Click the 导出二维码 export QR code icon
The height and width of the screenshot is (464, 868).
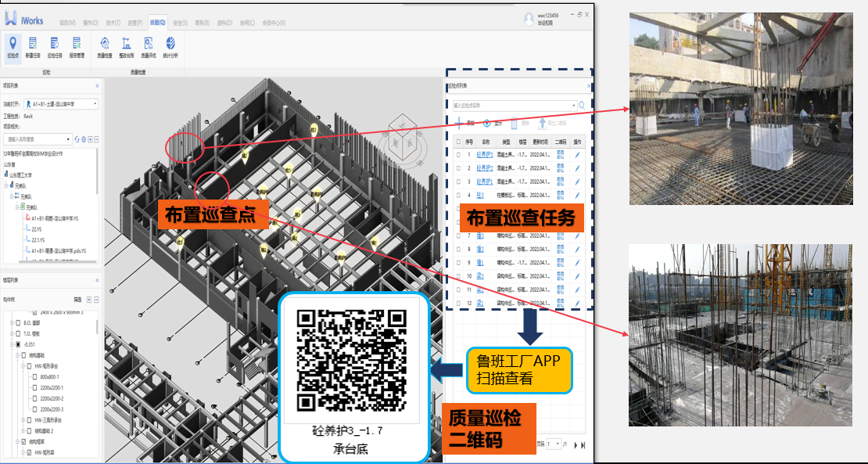pyautogui.click(x=543, y=124)
